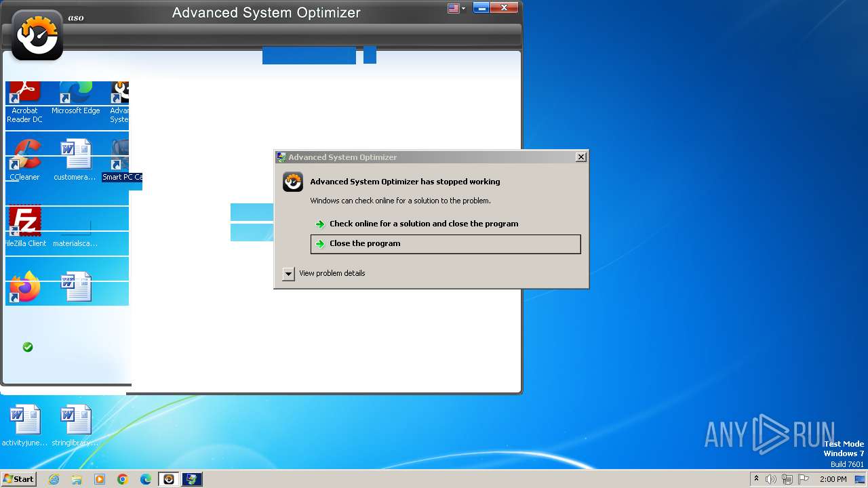Open the volume speaker tray icon
This screenshot has height=488, width=868.
[771, 479]
